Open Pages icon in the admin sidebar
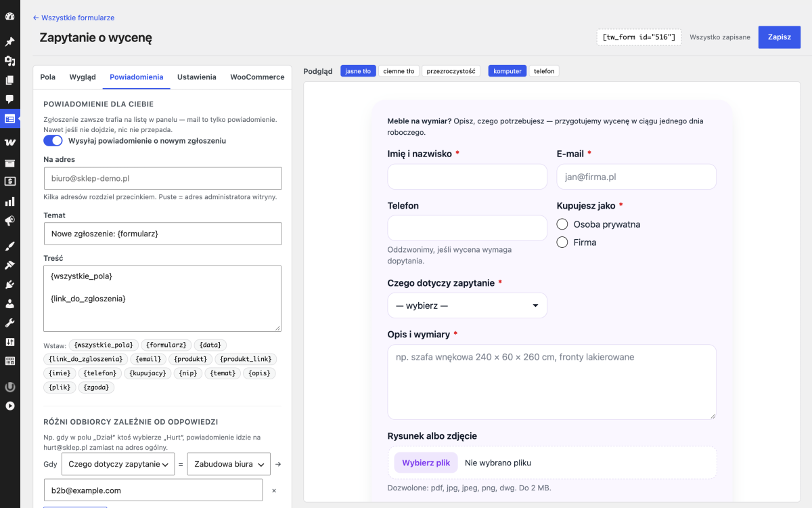 10,80
